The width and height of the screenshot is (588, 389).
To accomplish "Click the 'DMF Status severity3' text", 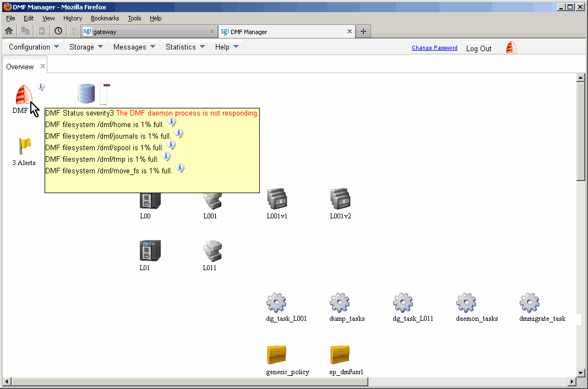I will (x=79, y=113).
